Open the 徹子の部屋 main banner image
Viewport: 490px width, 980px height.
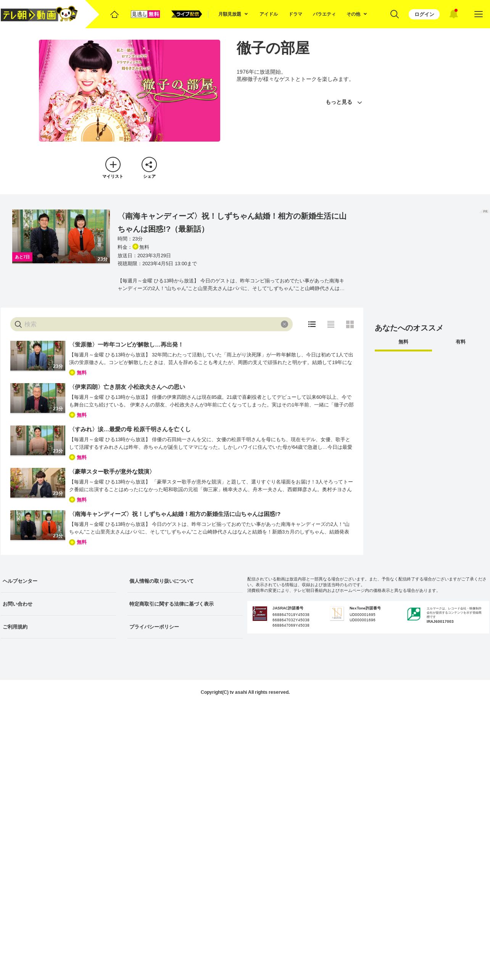(129, 90)
